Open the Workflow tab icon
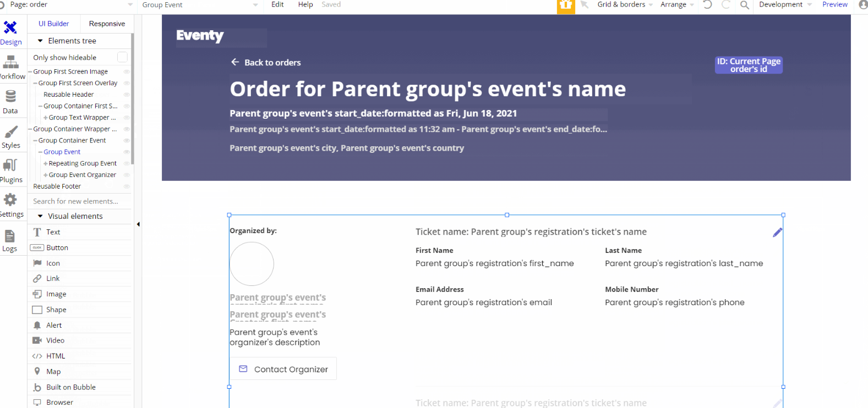Viewport: 868px width, 408px height. [10, 62]
